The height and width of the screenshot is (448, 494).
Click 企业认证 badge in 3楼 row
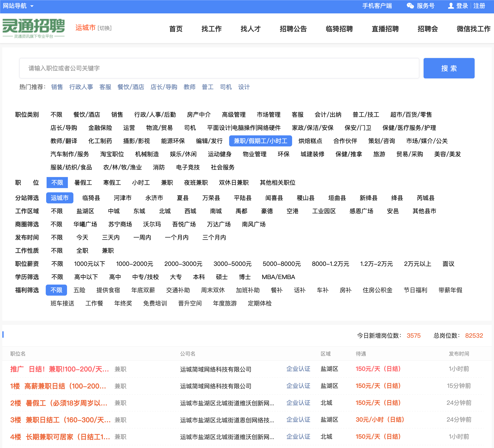click(298, 420)
